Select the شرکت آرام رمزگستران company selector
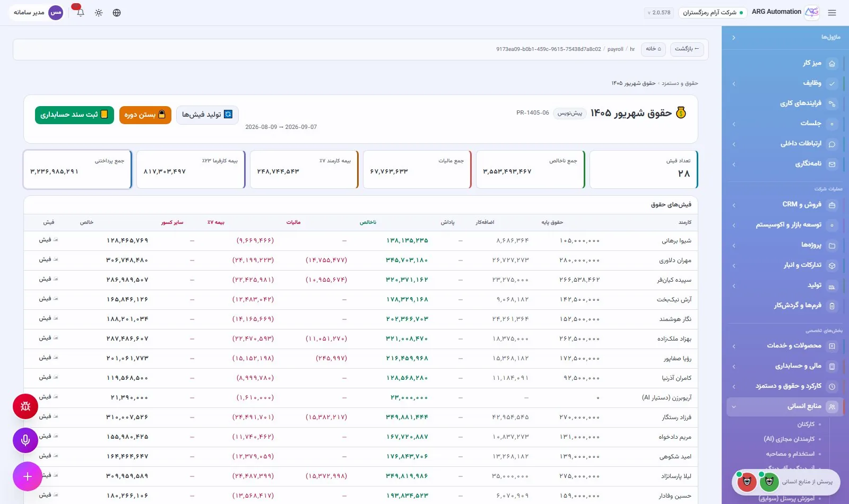849x504 pixels. (x=713, y=13)
